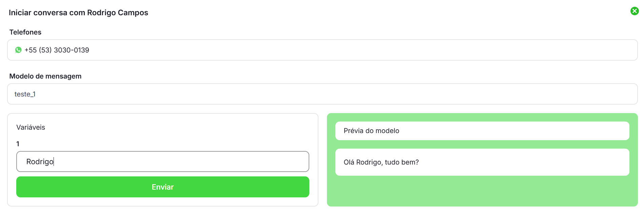Click the Telefones label

[25, 32]
